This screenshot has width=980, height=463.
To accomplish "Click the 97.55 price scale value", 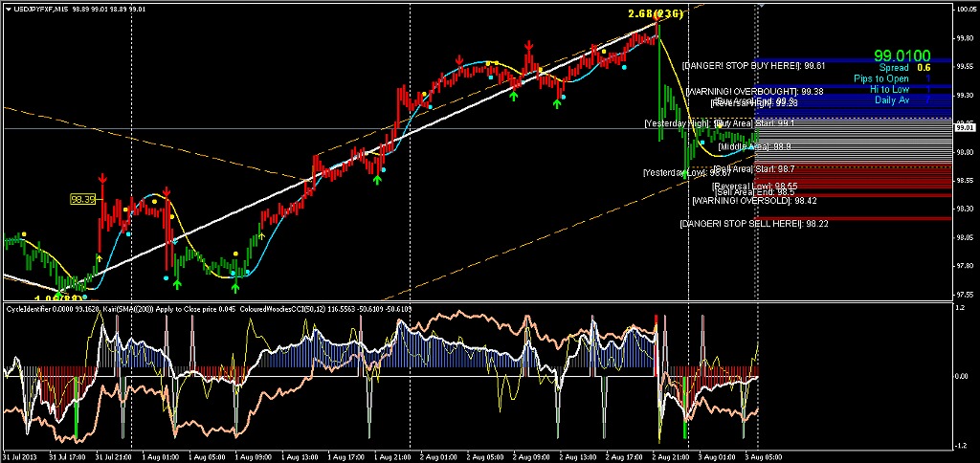I will (964, 294).
